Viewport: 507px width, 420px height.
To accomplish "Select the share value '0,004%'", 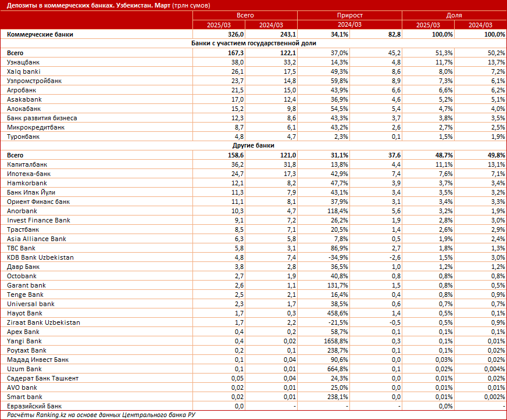I will tap(495, 369).
